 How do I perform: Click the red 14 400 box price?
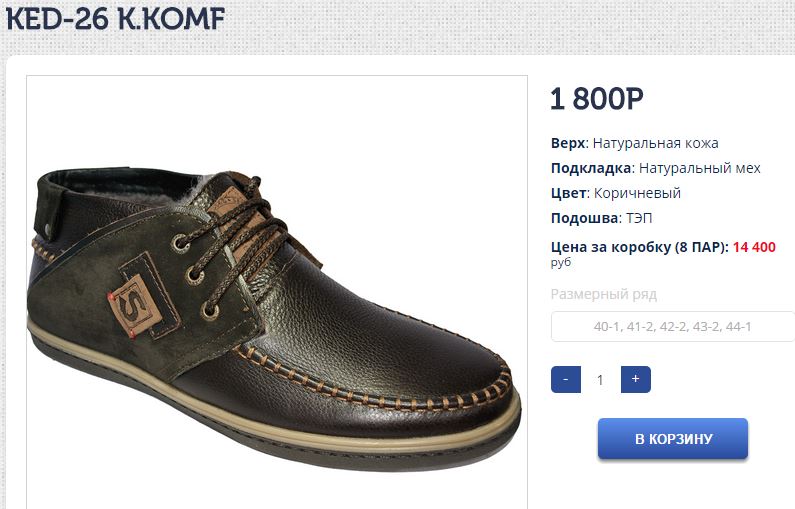coord(754,247)
